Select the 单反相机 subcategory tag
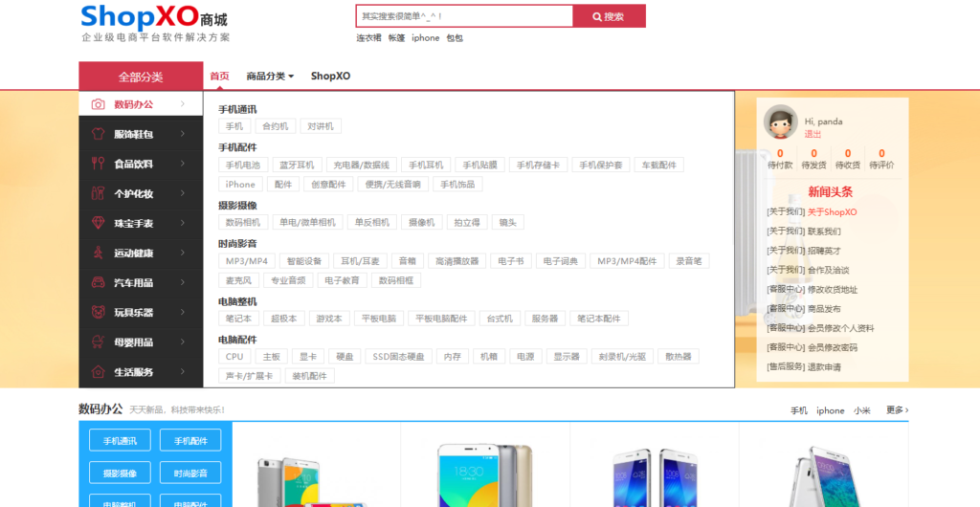The width and height of the screenshot is (980, 507). tap(372, 222)
